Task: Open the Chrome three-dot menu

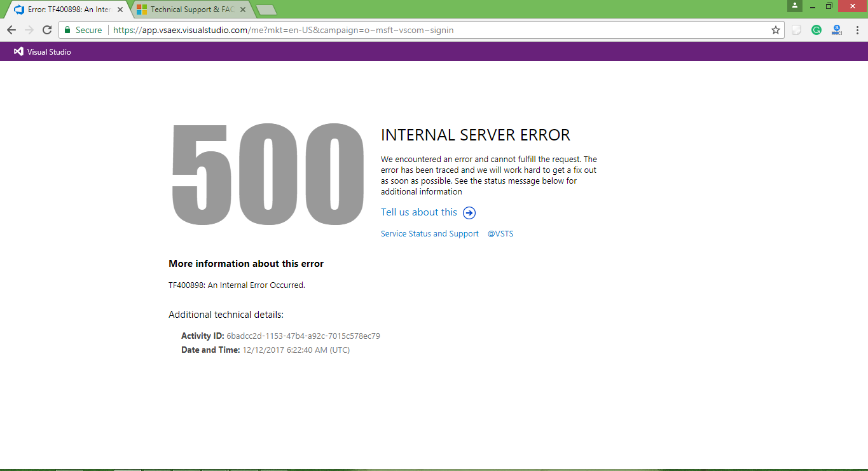Action: click(856, 30)
